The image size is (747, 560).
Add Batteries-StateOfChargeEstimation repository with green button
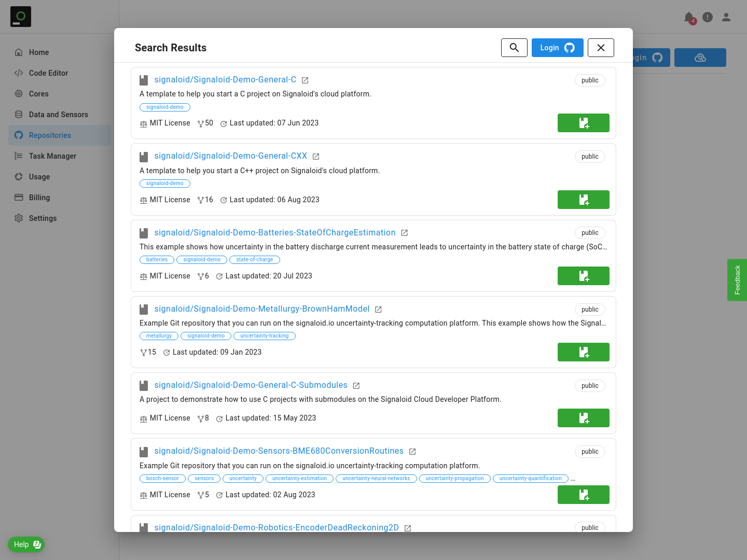(583, 276)
